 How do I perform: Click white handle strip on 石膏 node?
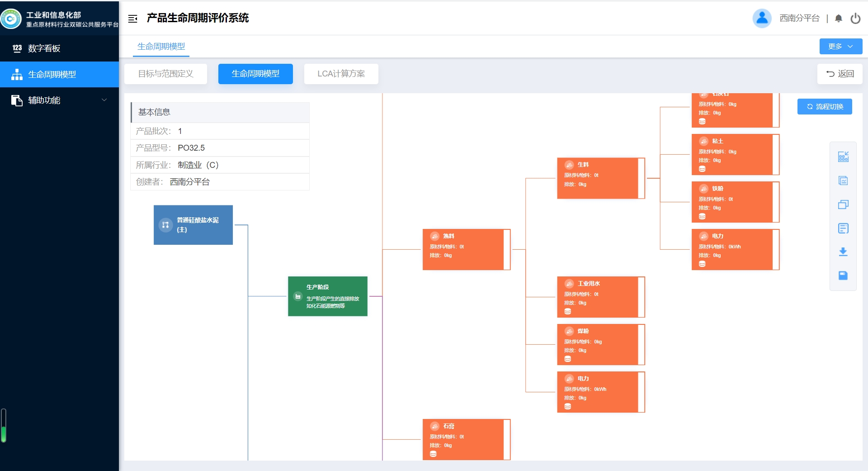click(x=507, y=439)
